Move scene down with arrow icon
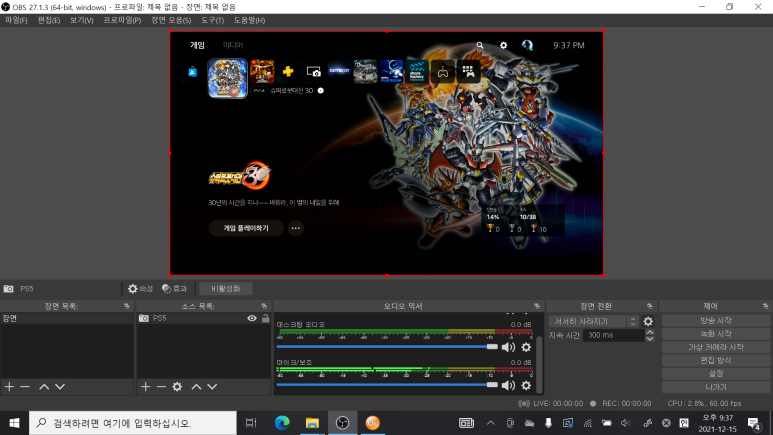The image size is (773, 435). (60, 387)
